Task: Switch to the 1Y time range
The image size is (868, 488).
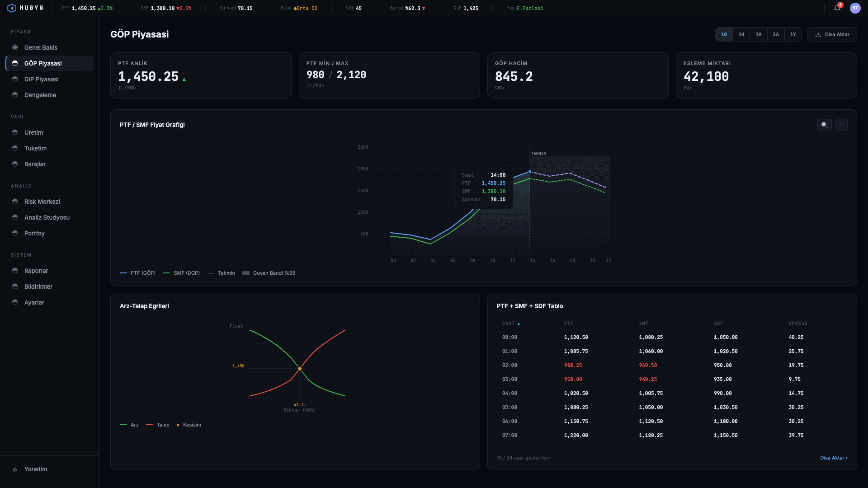Action: click(793, 34)
